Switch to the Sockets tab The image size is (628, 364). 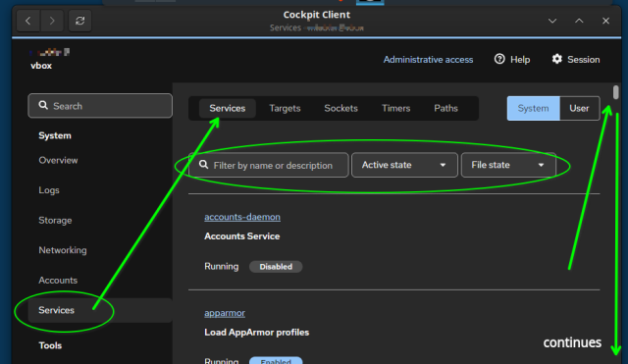(x=340, y=108)
